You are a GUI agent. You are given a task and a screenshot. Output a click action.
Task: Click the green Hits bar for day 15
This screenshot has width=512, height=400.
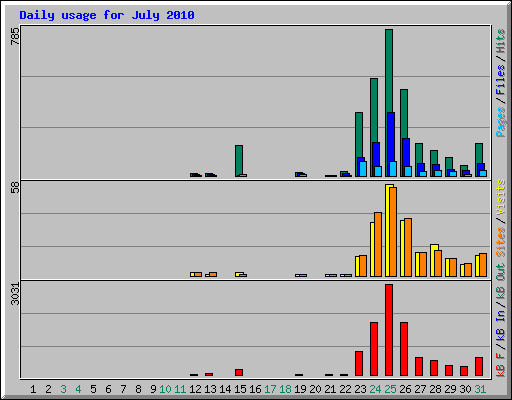(239, 160)
